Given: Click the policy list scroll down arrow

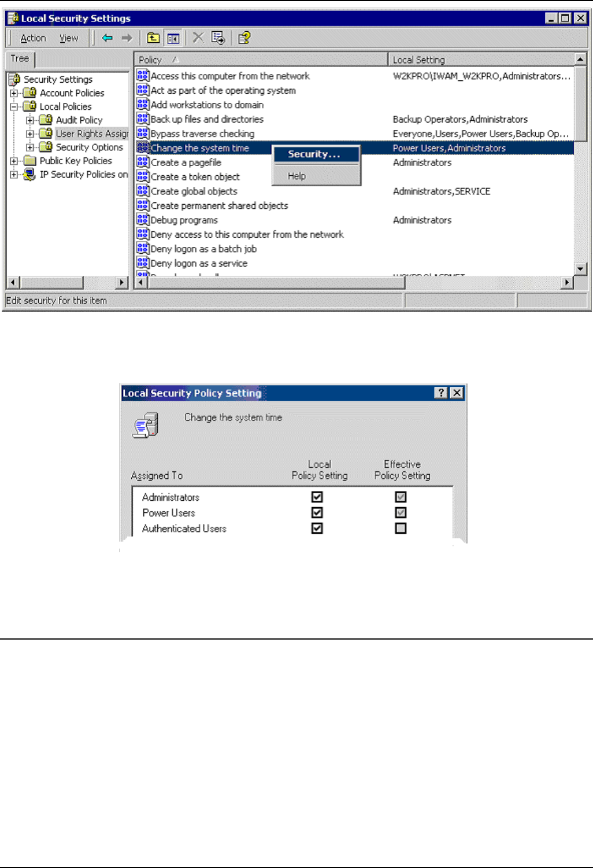Looking at the screenshot, I should coord(580,268).
